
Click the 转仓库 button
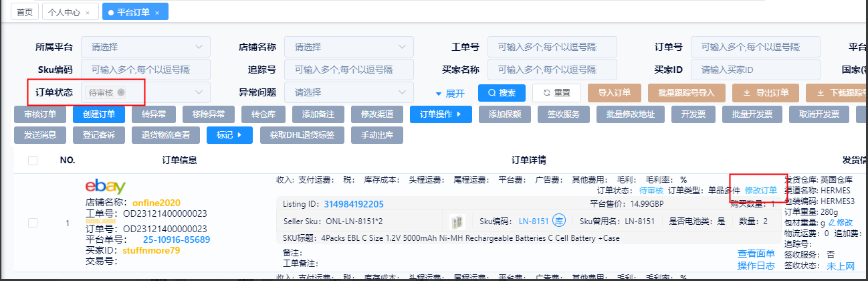click(x=263, y=114)
